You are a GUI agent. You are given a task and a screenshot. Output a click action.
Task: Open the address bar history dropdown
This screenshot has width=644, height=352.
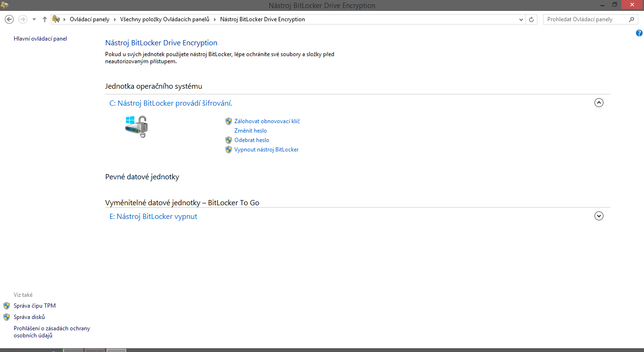coord(521,19)
